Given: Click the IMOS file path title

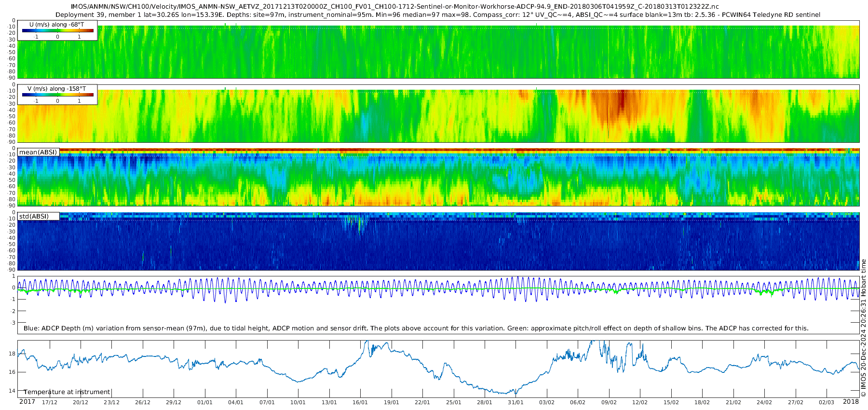Looking at the screenshot, I should pos(394,7).
